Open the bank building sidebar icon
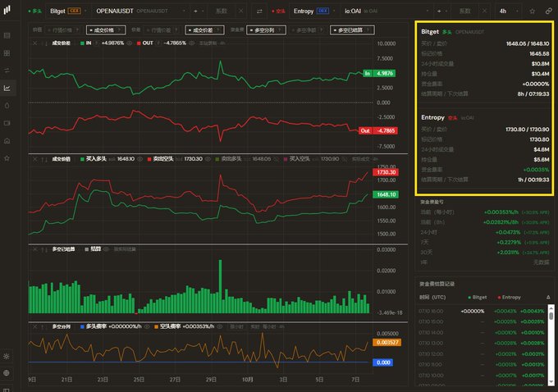 pos(7,141)
